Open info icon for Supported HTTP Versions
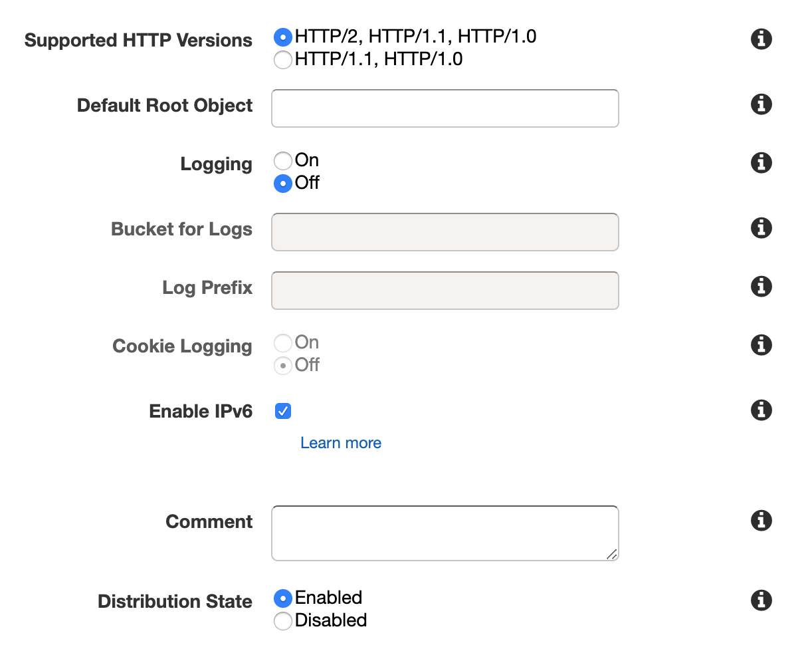This screenshot has width=812, height=657. click(x=761, y=39)
